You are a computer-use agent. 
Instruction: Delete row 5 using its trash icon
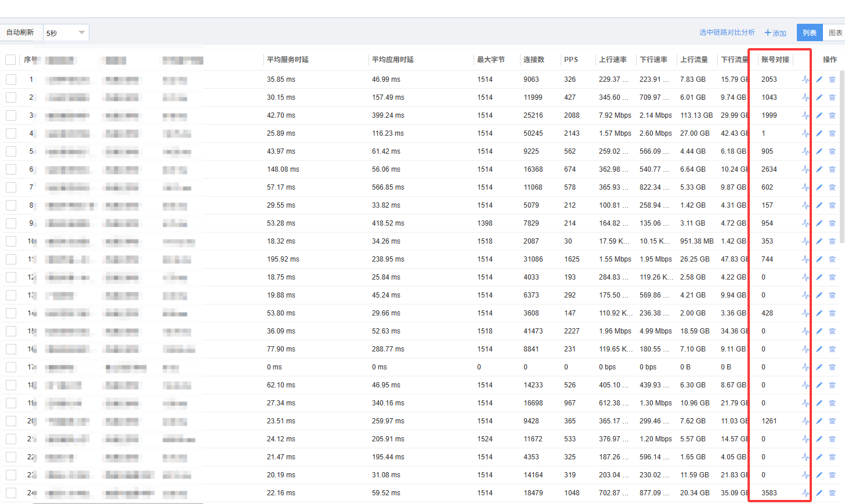tap(832, 151)
